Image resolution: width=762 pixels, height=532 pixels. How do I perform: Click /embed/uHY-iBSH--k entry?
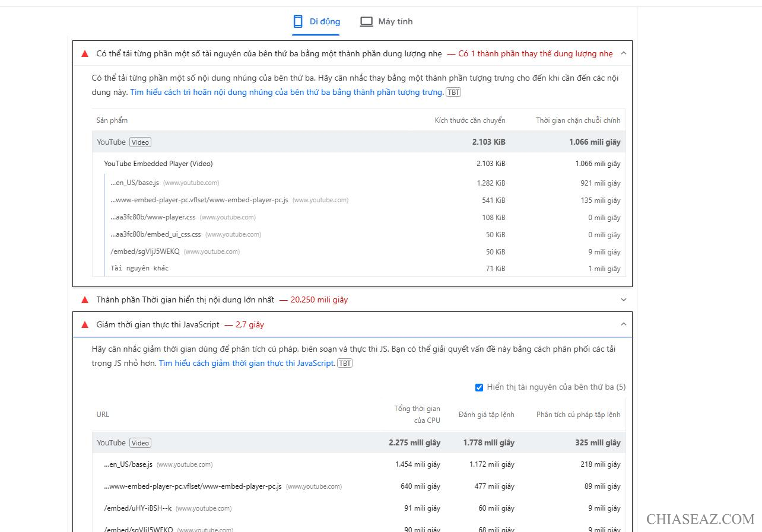pyautogui.click(x=138, y=509)
